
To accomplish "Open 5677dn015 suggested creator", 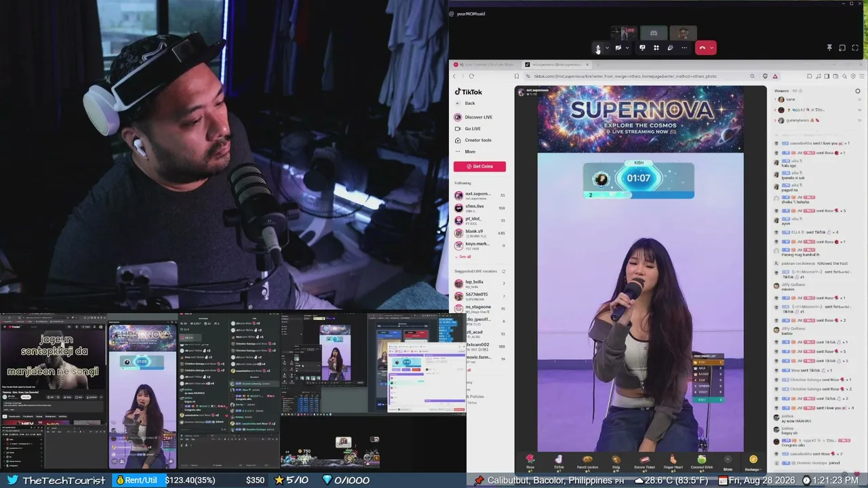I will 479,296.
